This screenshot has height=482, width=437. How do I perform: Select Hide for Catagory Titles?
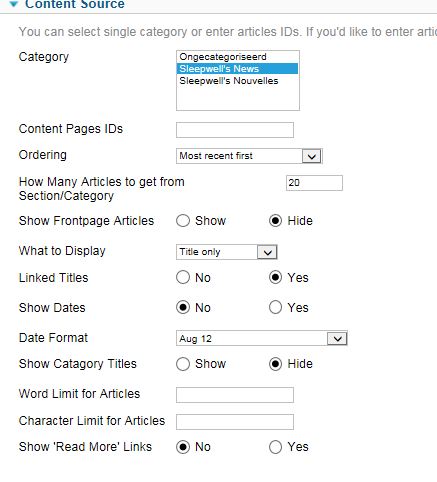(276, 364)
